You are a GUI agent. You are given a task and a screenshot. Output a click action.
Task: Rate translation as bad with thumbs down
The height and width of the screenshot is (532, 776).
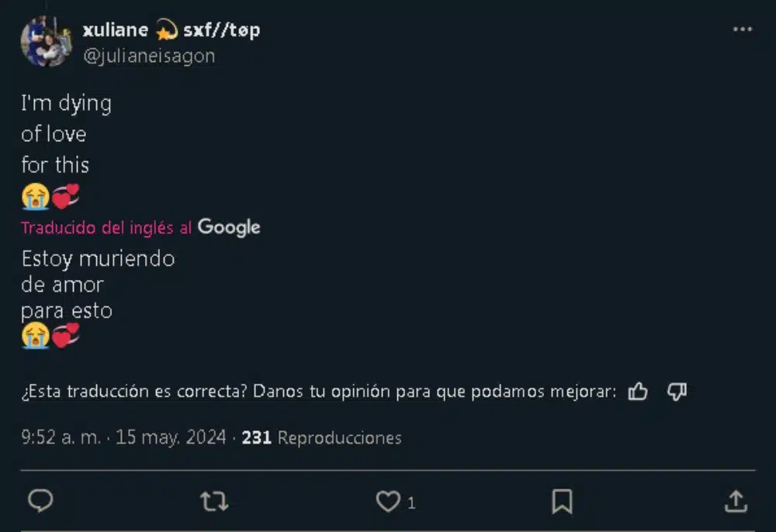click(677, 392)
